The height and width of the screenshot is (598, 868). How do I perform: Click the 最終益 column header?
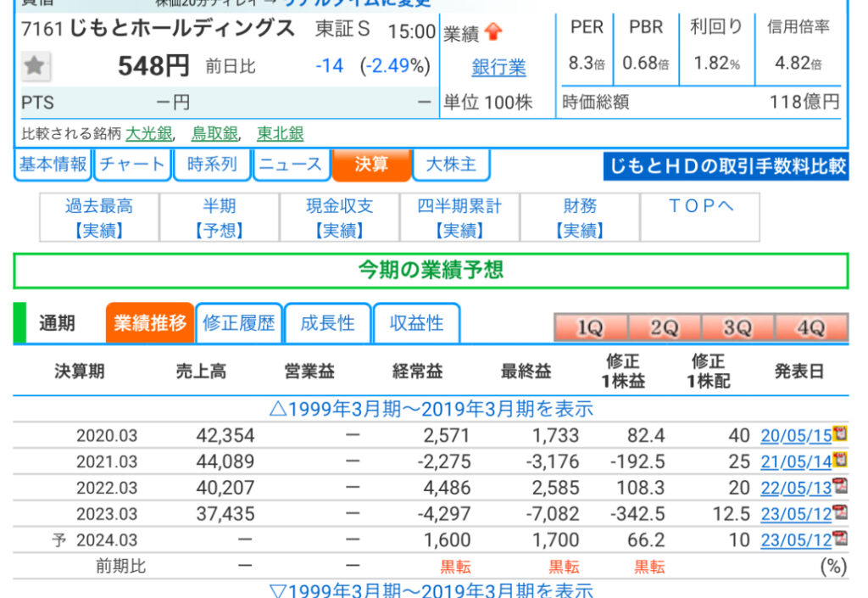(526, 371)
